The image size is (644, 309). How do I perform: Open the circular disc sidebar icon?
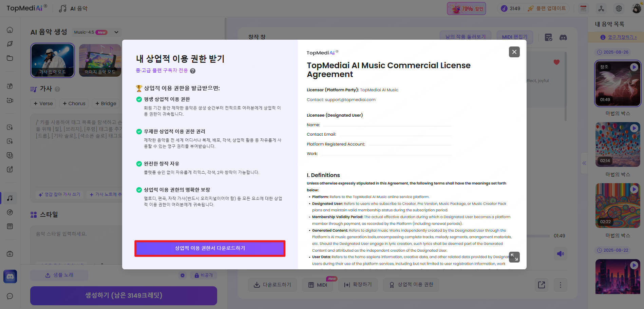(10, 212)
